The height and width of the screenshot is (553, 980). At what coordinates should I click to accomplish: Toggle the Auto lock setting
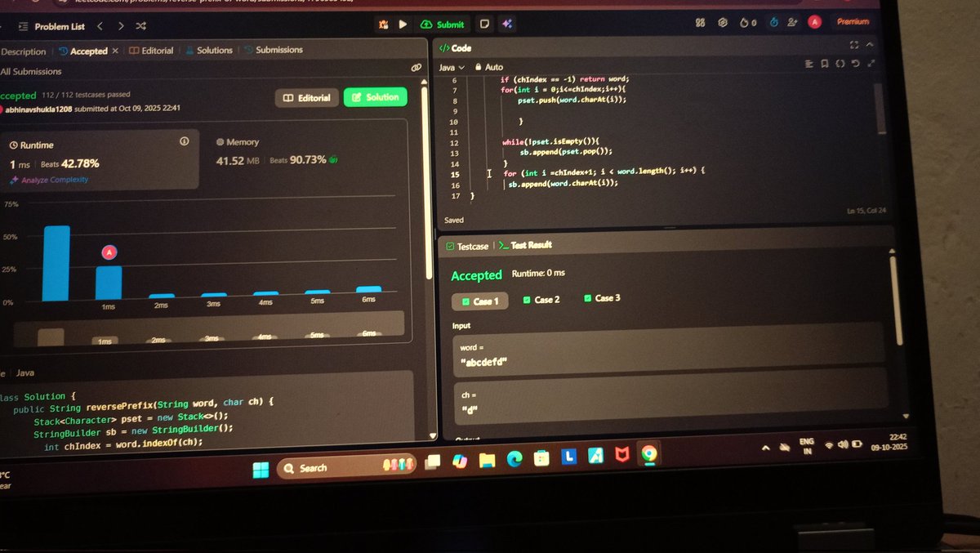pyautogui.click(x=488, y=67)
